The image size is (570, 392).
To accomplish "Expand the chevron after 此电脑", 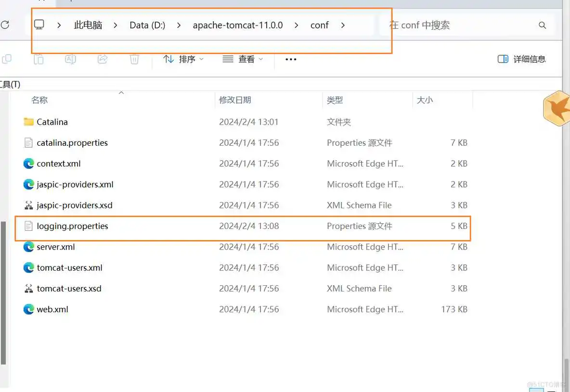I will [x=115, y=25].
